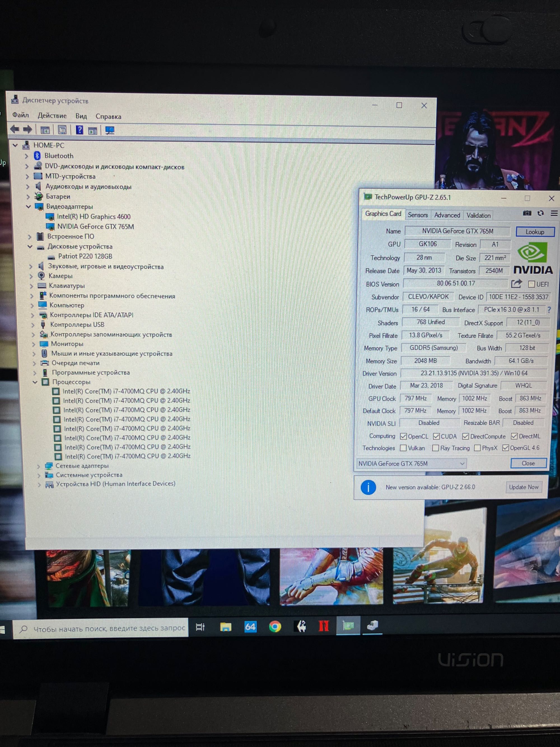Collapse the Дисковые устройства node

click(x=30, y=246)
